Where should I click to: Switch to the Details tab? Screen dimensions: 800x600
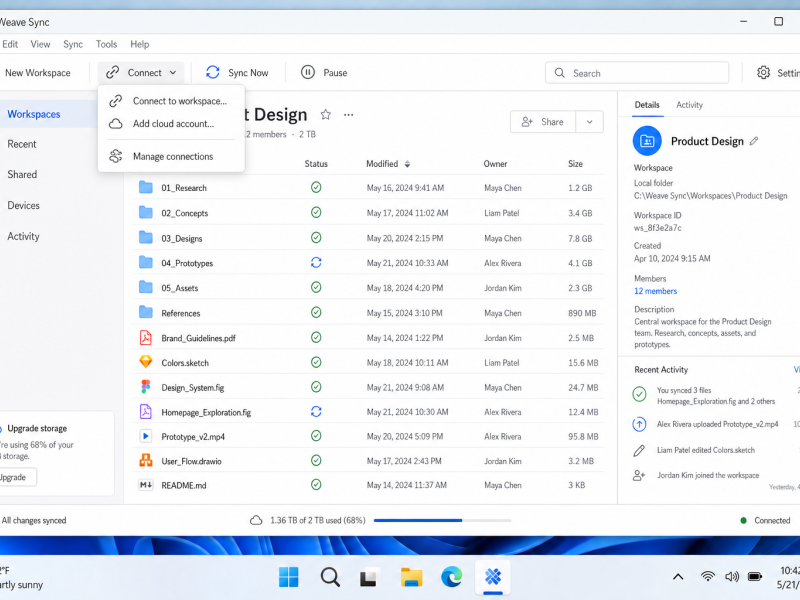(x=647, y=105)
